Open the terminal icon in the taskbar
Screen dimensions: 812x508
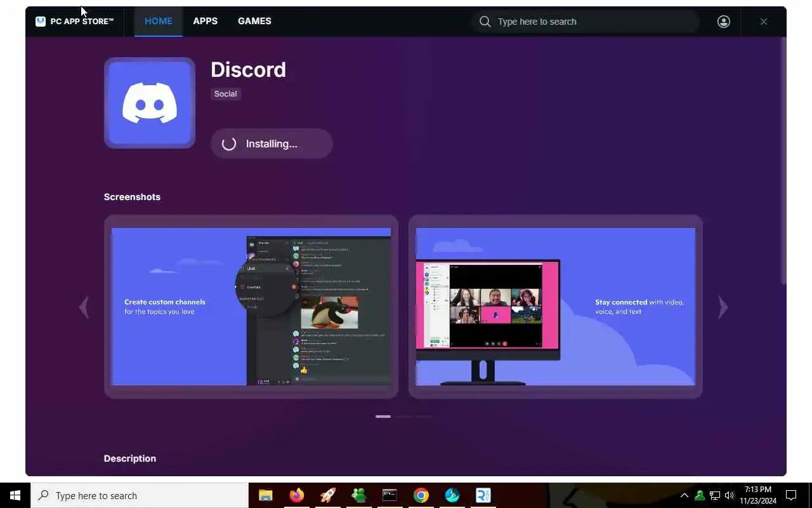click(x=390, y=495)
